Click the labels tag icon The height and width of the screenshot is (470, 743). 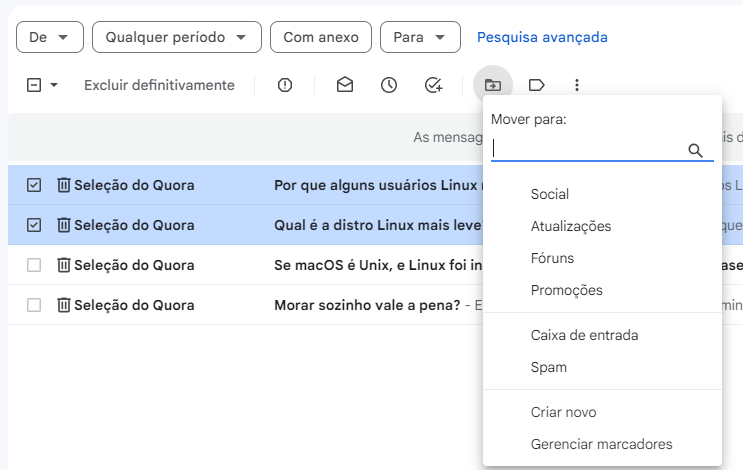pyautogui.click(x=536, y=85)
